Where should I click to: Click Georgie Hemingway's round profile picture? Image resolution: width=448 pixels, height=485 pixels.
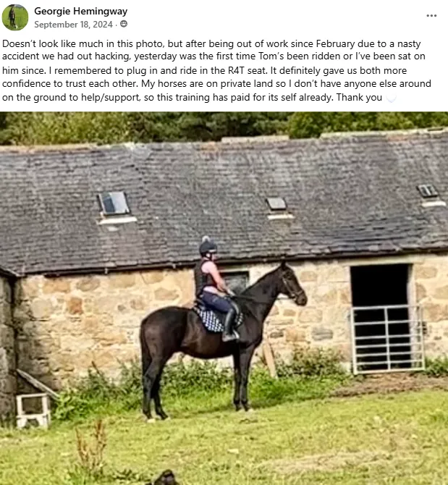point(15,17)
